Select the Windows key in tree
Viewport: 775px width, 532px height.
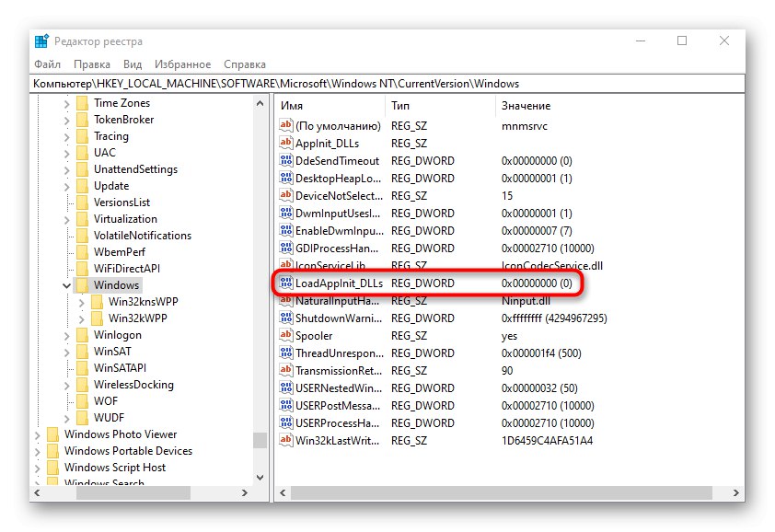(117, 285)
